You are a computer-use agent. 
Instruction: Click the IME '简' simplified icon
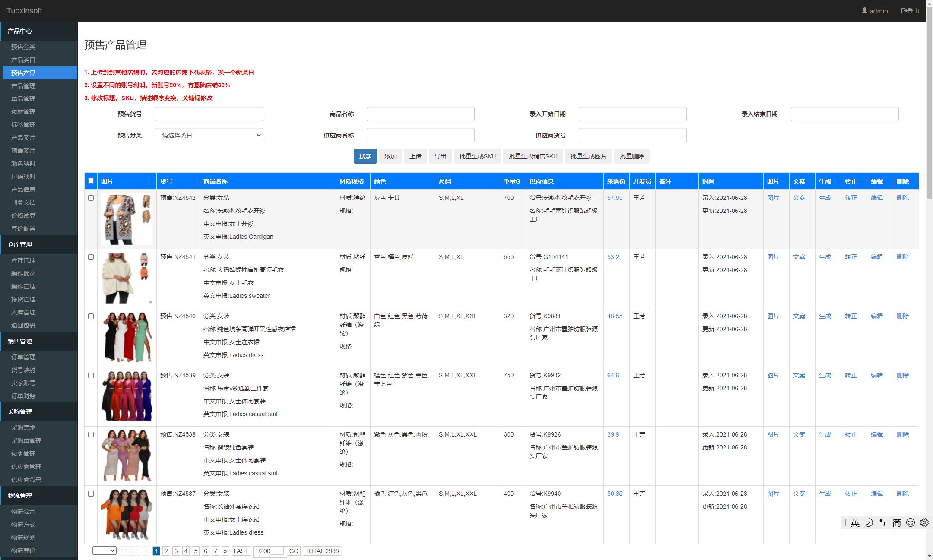point(896,522)
